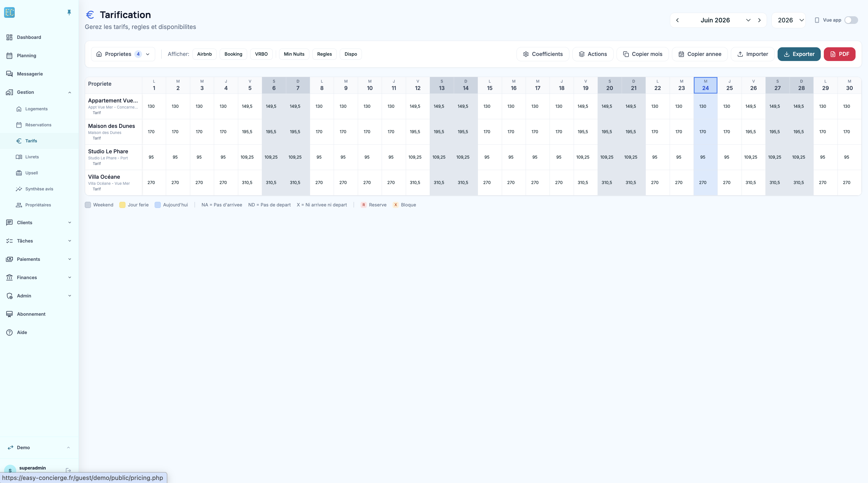Toggle VRBO display filter
Viewport: 868px width, 483px height.
[x=261, y=54]
